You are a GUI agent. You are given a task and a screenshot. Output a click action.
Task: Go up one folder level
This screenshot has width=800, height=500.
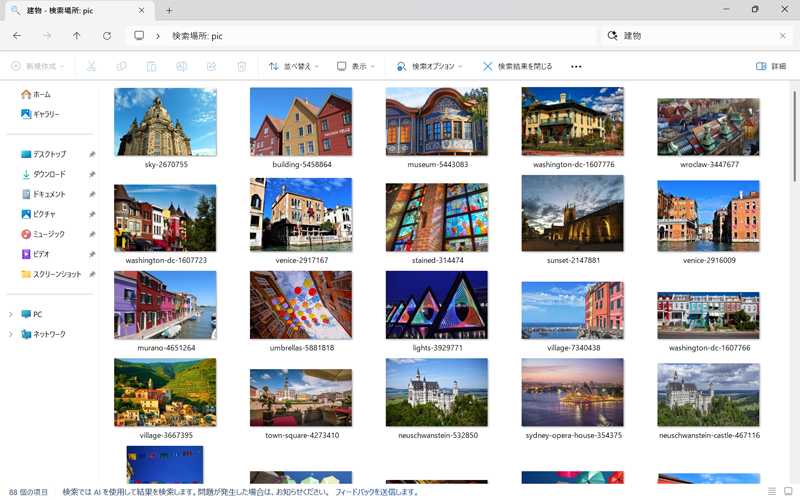tap(77, 35)
